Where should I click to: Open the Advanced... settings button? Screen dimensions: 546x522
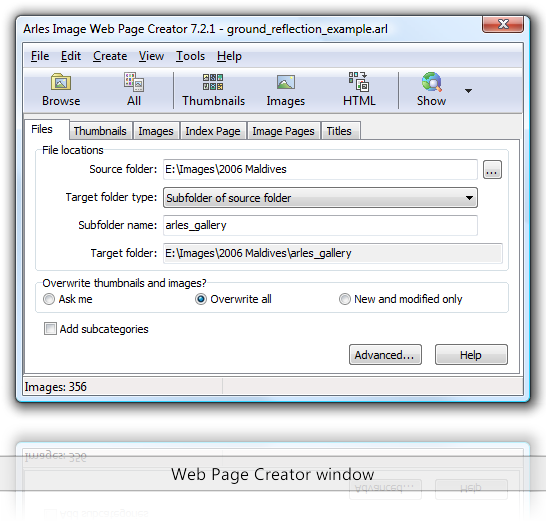tap(385, 355)
